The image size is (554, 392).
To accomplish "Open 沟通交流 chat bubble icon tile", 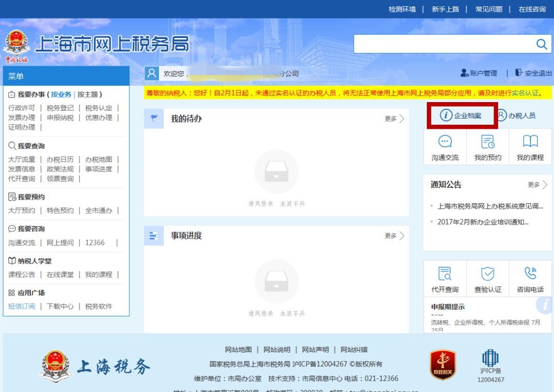I will coord(445,147).
